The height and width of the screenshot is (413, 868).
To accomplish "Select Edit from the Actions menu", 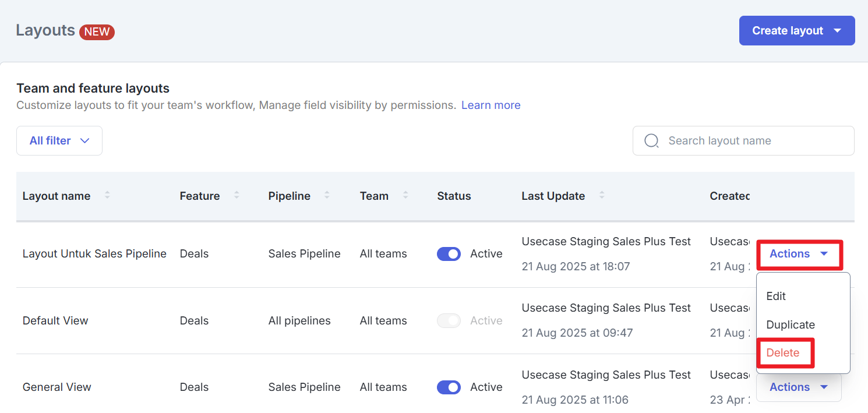I will (776, 296).
